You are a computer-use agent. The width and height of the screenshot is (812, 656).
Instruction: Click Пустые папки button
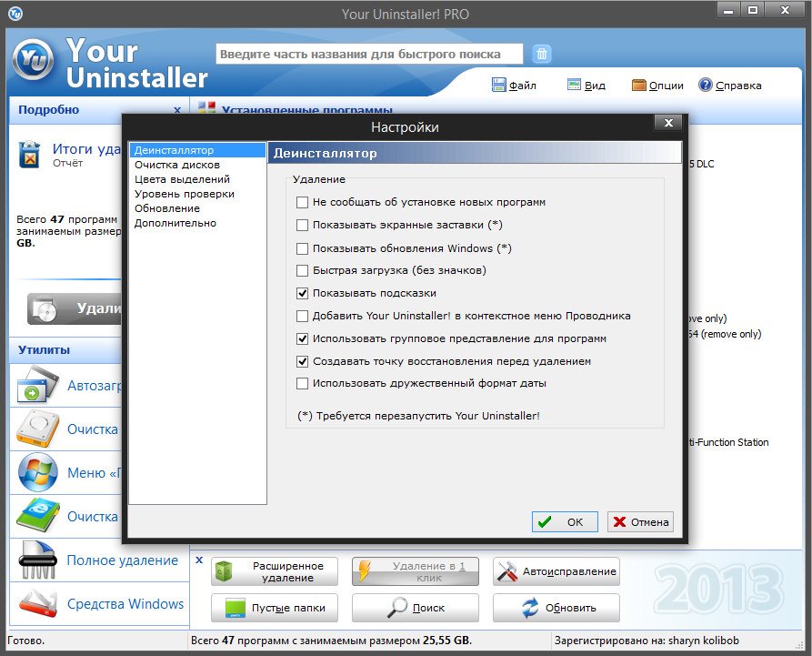(275, 608)
